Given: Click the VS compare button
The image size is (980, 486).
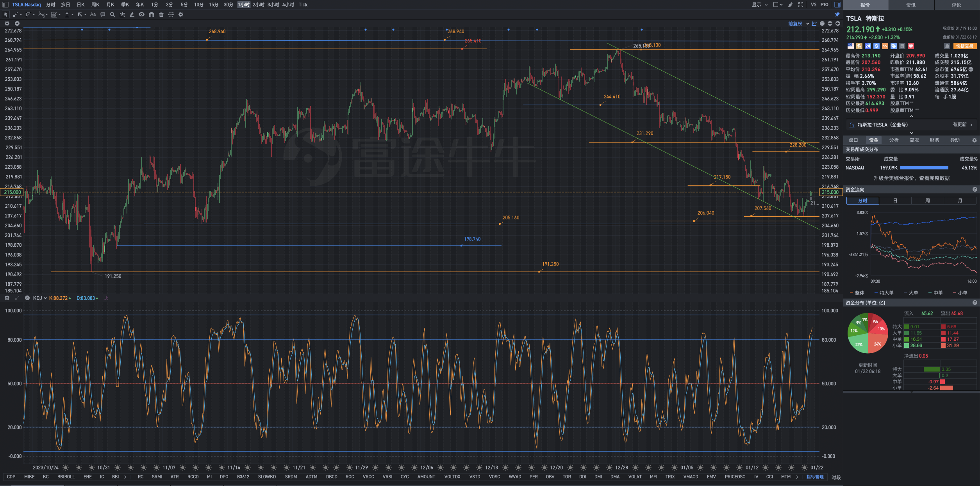Looking at the screenshot, I should pyautogui.click(x=813, y=5).
